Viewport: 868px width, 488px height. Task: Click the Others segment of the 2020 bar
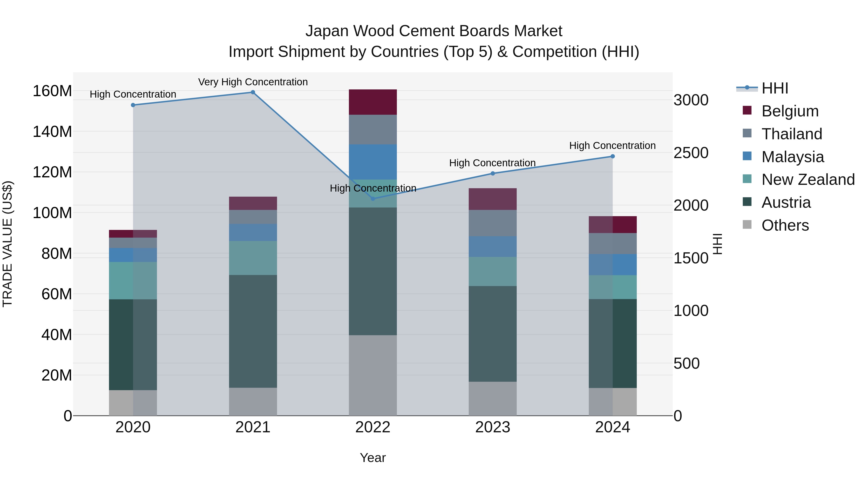tap(133, 403)
